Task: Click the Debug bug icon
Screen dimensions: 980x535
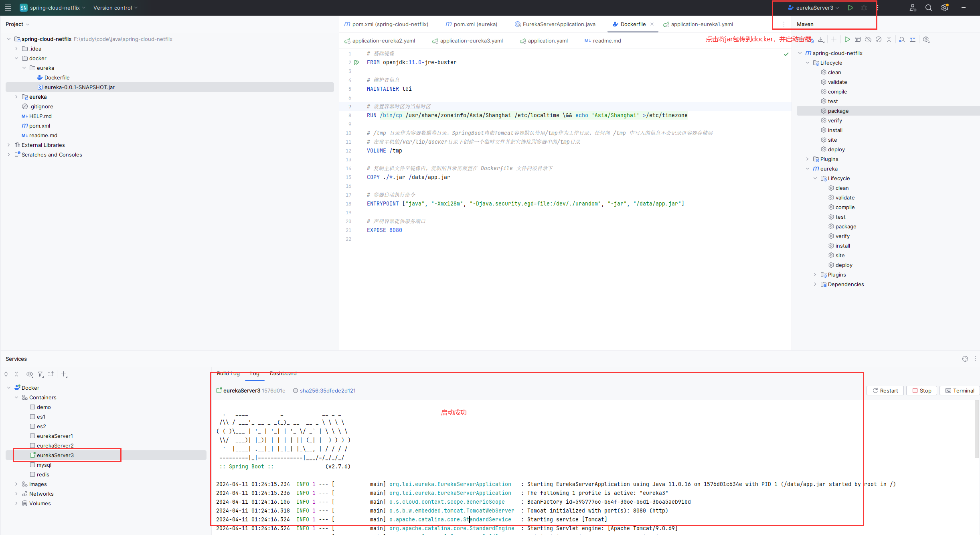Action: (x=864, y=8)
